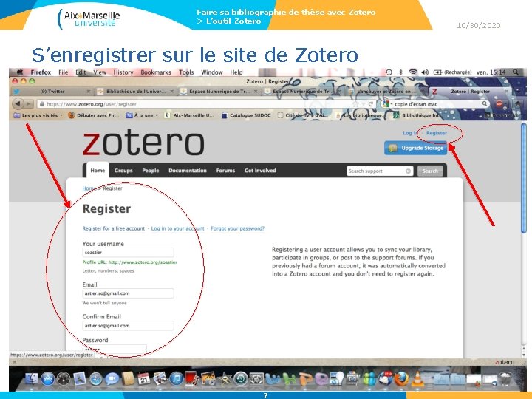This screenshot has width=532, height=399.
Task: Open the bookmark star dropdown arrow
Action: point(364,104)
